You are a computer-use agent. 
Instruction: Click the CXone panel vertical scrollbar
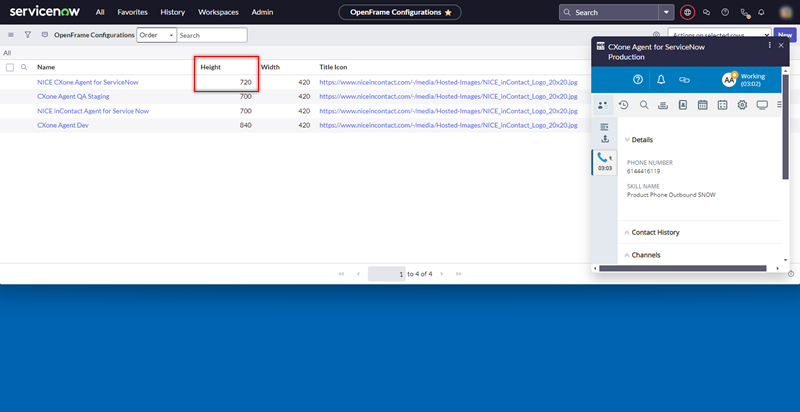pos(785,127)
